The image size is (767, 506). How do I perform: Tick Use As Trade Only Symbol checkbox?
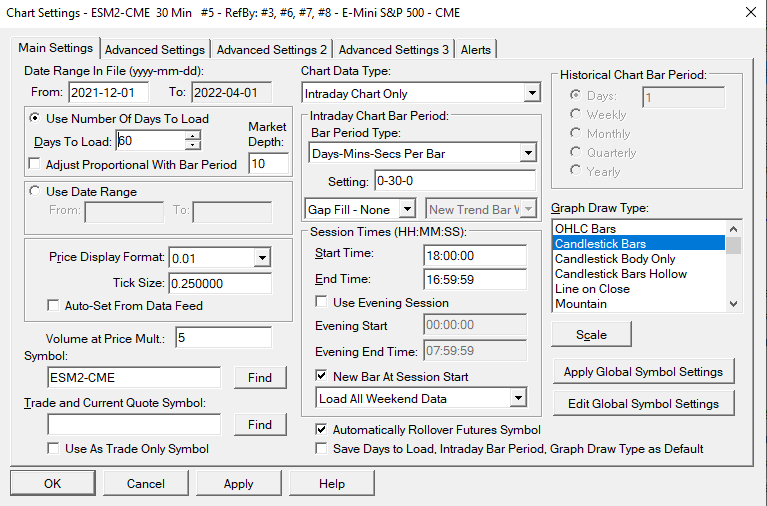click(53, 449)
